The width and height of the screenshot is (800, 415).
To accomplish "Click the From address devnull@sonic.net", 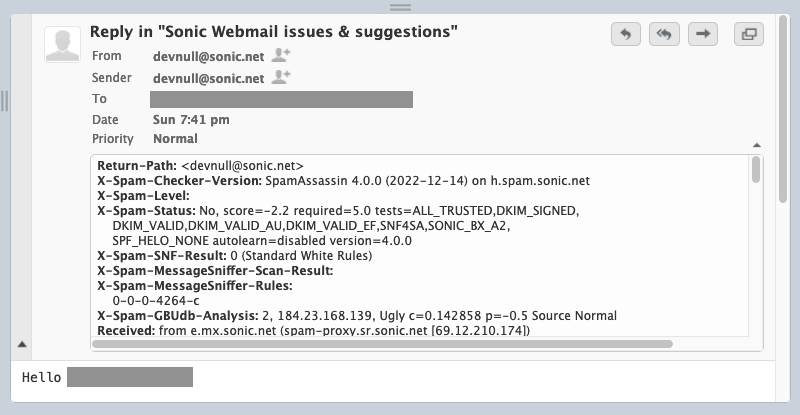I will click(x=208, y=57).
